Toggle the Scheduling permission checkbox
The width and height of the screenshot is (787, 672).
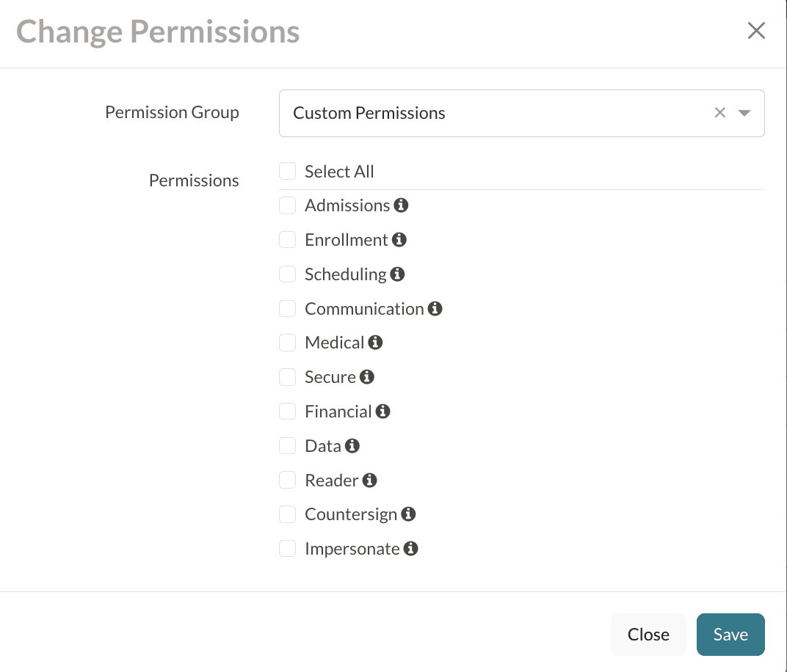click(287, 274)
